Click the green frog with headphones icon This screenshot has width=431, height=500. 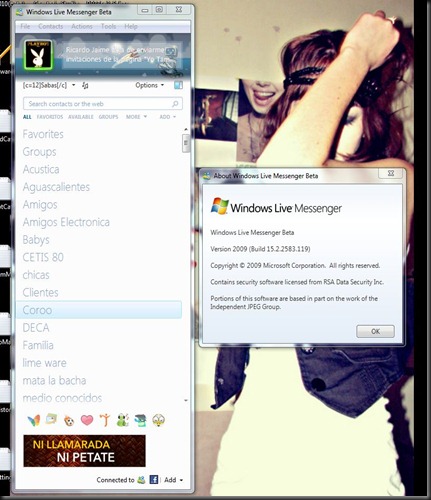point(122,420)
